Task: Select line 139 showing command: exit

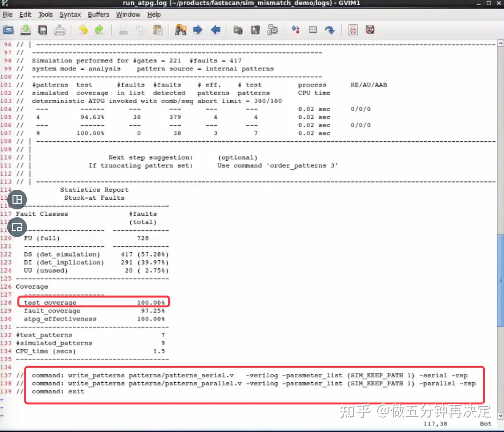Action: [x=58, y=391]
